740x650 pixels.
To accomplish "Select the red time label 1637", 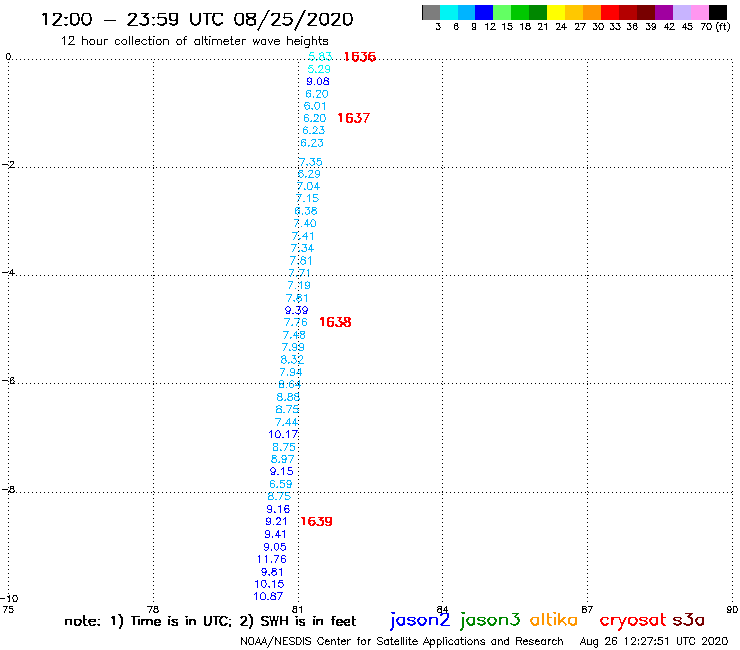I will (353, 118).
